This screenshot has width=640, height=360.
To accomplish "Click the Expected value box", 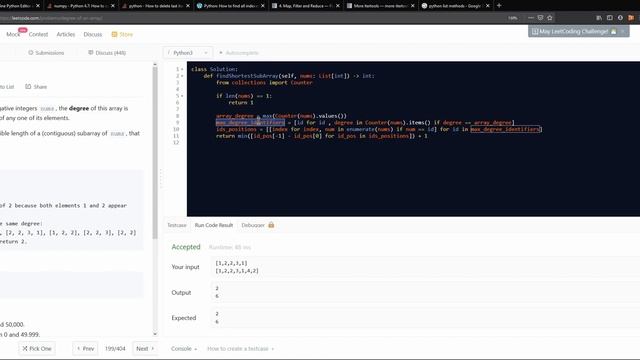I will (425, 318).
